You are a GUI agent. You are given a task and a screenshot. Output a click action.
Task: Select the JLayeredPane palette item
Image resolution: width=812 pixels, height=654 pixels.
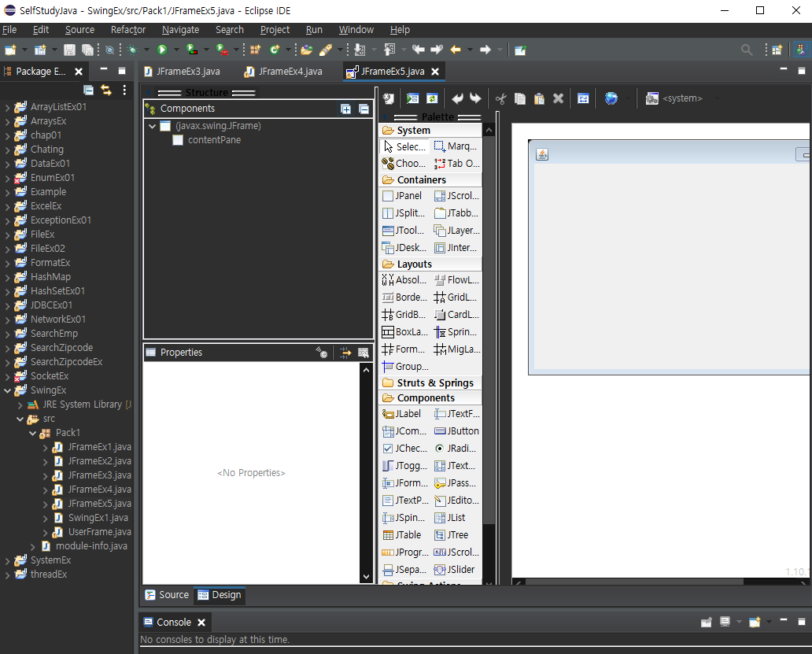coord(456,231)
